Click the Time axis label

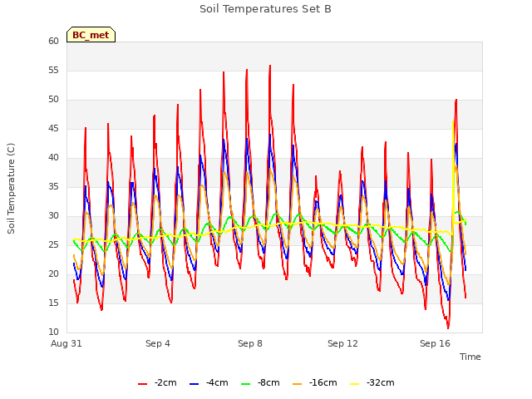pyautogui.click(x=470, y=357)
